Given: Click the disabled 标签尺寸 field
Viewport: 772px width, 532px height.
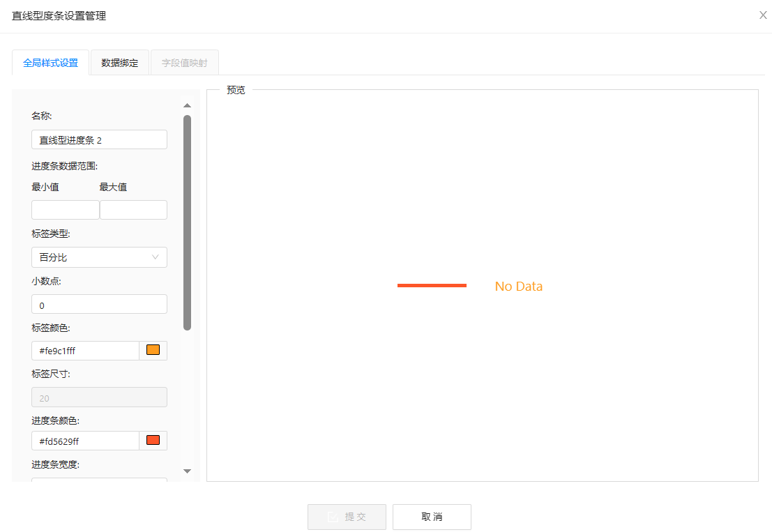Looking at the screenshot, I should (99, 397).
